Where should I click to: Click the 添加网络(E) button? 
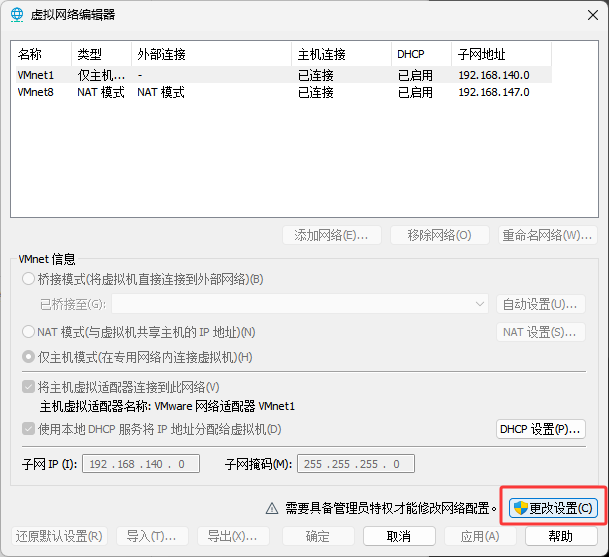[x=332, y=235]
